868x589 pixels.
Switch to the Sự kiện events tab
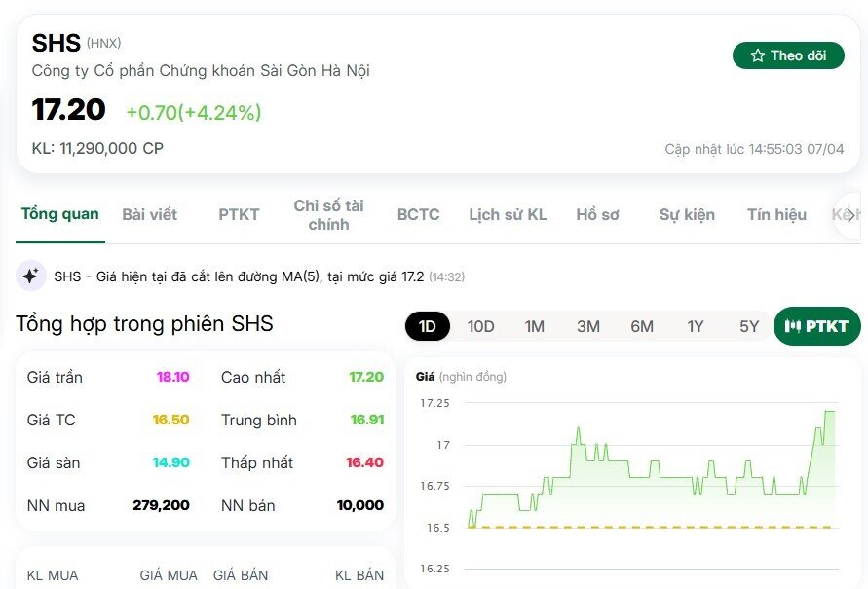(686, 213)
